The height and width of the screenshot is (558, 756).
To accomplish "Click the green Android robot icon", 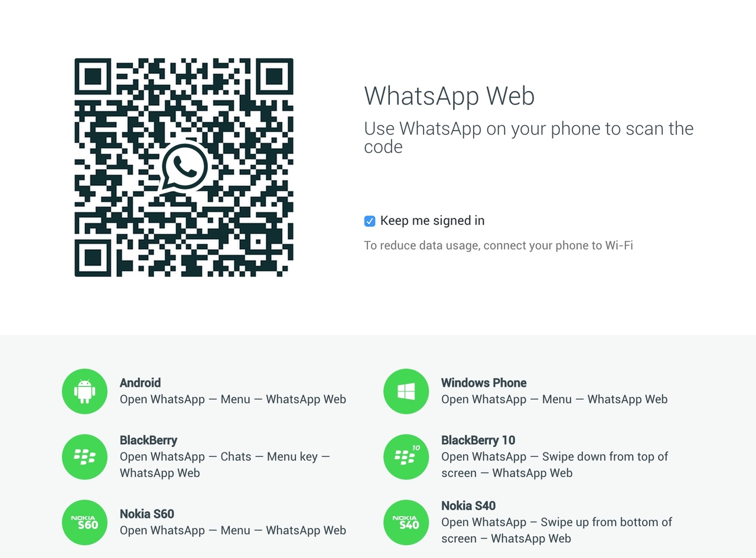I will 84,391.
